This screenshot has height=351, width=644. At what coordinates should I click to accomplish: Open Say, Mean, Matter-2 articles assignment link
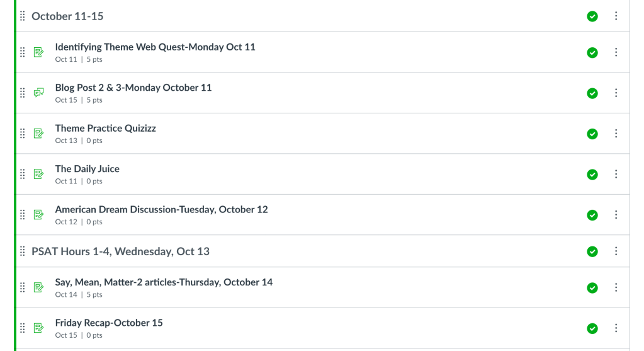[x=164, y=282]
